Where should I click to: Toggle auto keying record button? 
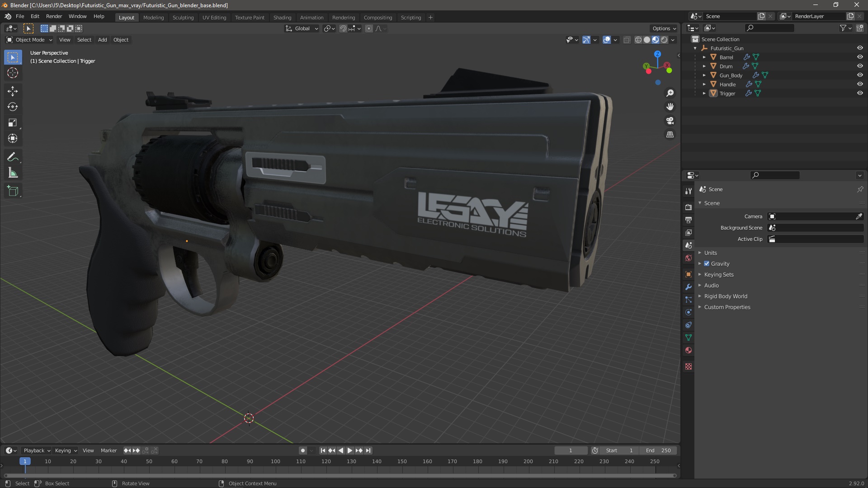tap(303, 450)
